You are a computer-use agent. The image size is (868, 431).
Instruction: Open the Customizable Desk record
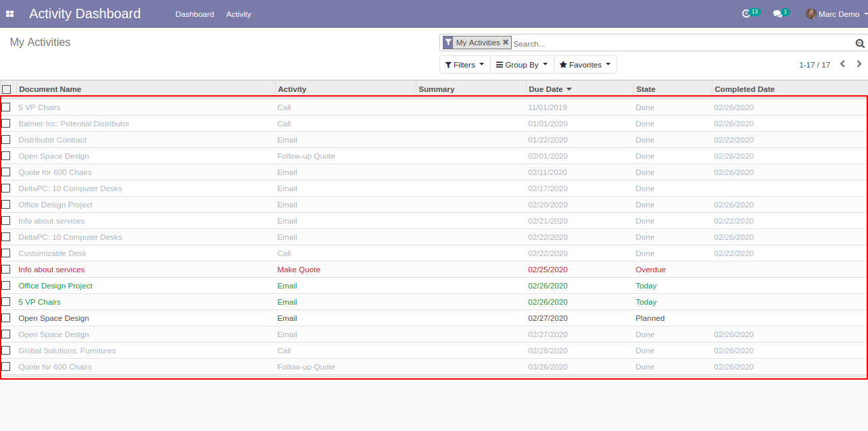52,253
